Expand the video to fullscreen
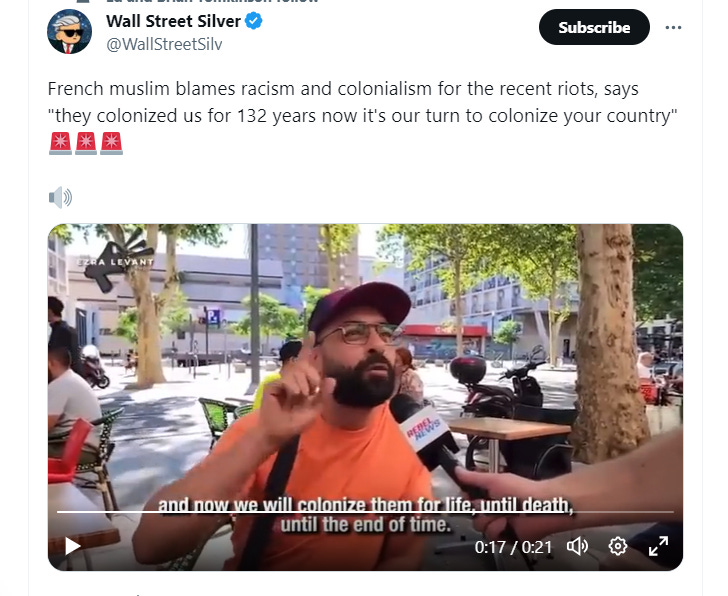 658,546
